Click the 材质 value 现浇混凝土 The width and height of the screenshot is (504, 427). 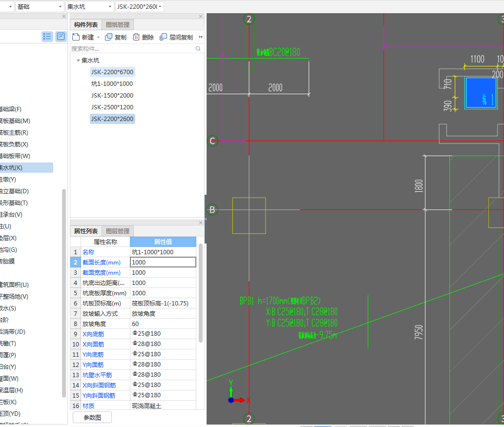click(x=163, y=406)
